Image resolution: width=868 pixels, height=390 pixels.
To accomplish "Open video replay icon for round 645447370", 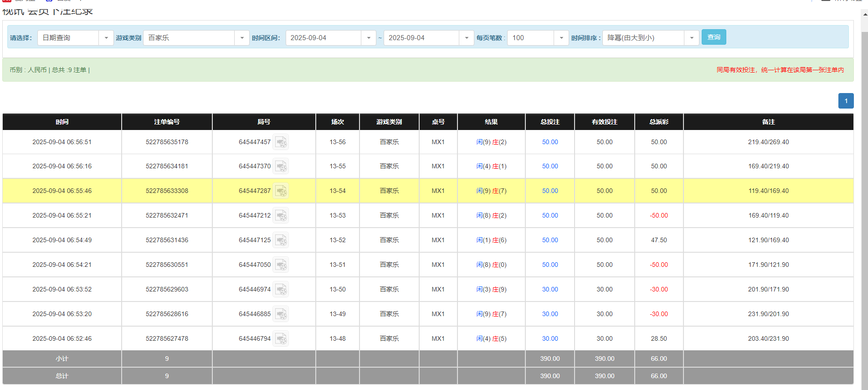I will click(281, 166).
